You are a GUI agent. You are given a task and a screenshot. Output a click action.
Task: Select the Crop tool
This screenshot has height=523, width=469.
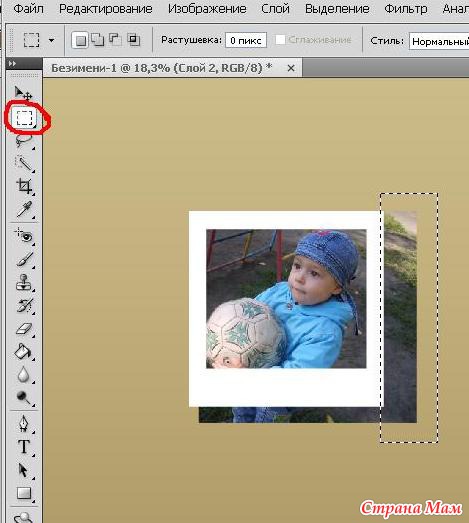[x=24, y=186]
